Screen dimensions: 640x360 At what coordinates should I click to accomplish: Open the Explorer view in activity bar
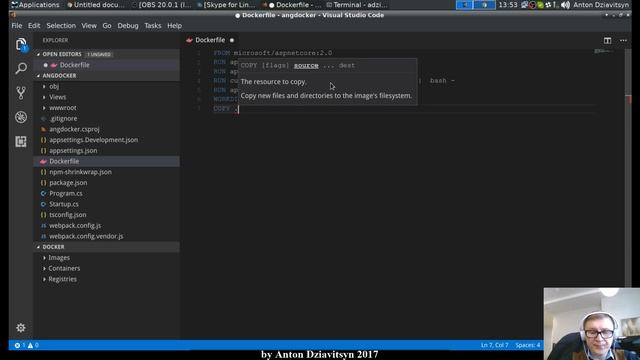[21, 44]
